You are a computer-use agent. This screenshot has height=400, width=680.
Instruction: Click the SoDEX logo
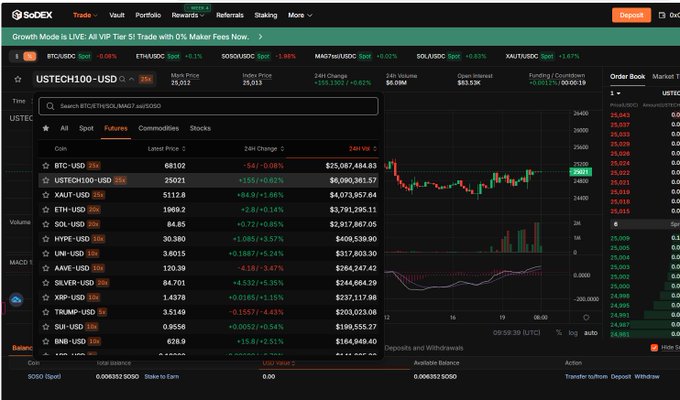34,15
